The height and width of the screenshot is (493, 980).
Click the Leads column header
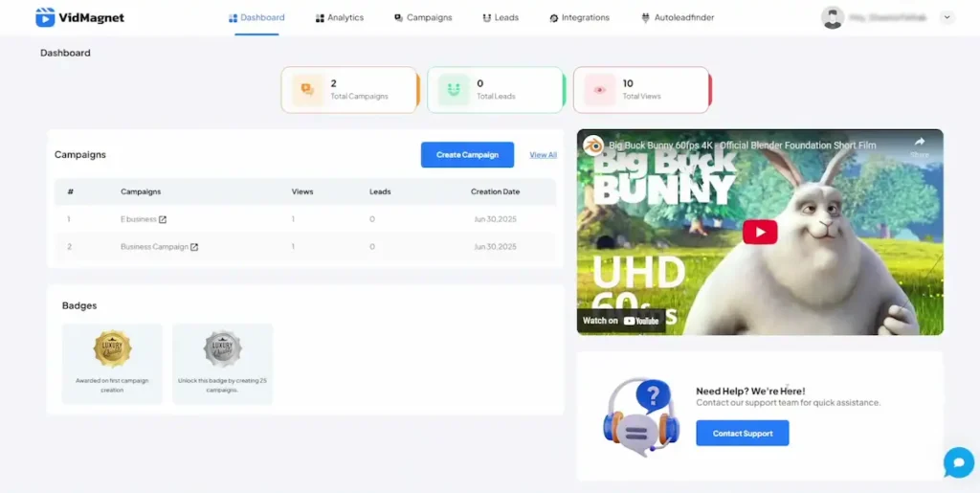tap(380, 191)
